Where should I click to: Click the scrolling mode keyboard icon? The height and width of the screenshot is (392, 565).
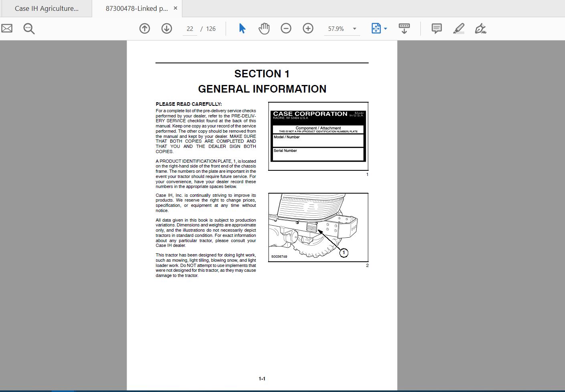point(404,28)
